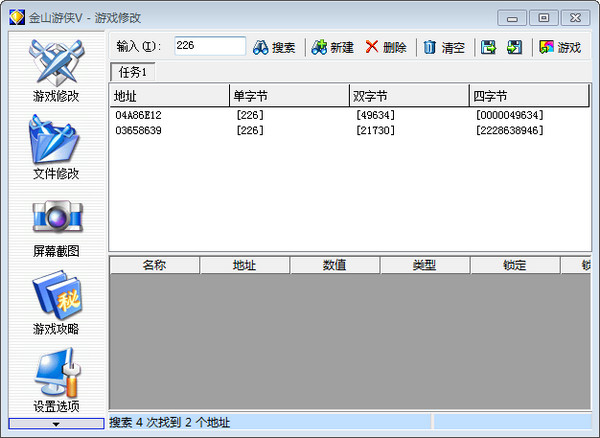The image size is (600, 438).
Task: Click the status bar text 搜索 4 次找到 2 个地址
Action: [x=170, y=422]
